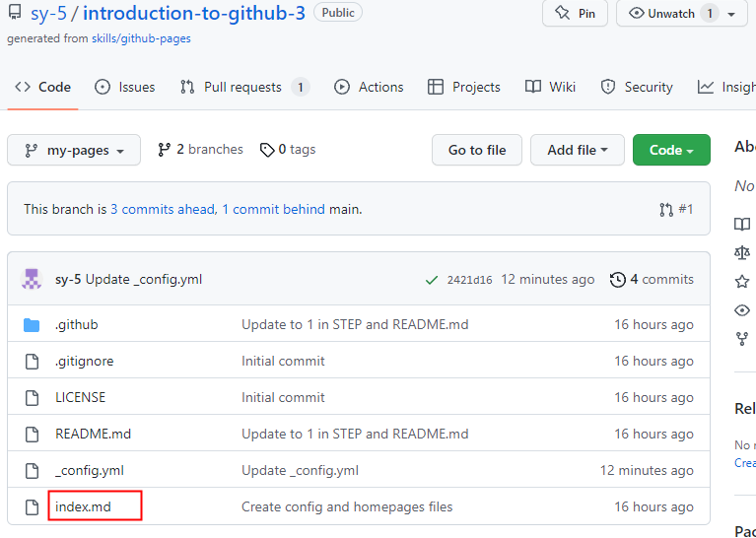The width and height of the screenshot is (756, 538).
Task: Open the Add file dropdown
Action: (577, 150)
